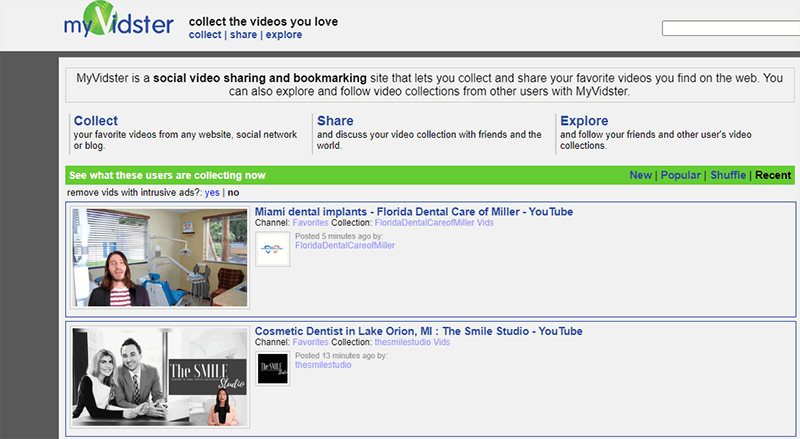
Task: Select 'collect the videos you love' tagline
Action: (x=263, y=21)
